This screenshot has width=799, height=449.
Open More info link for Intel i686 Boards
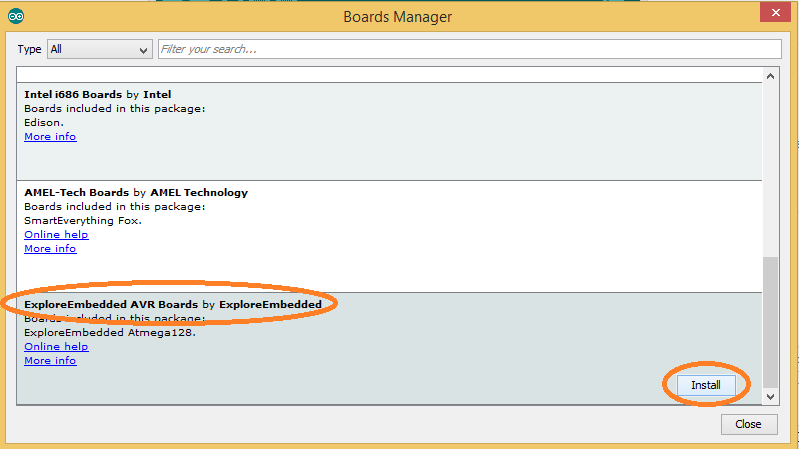point(50,137)
